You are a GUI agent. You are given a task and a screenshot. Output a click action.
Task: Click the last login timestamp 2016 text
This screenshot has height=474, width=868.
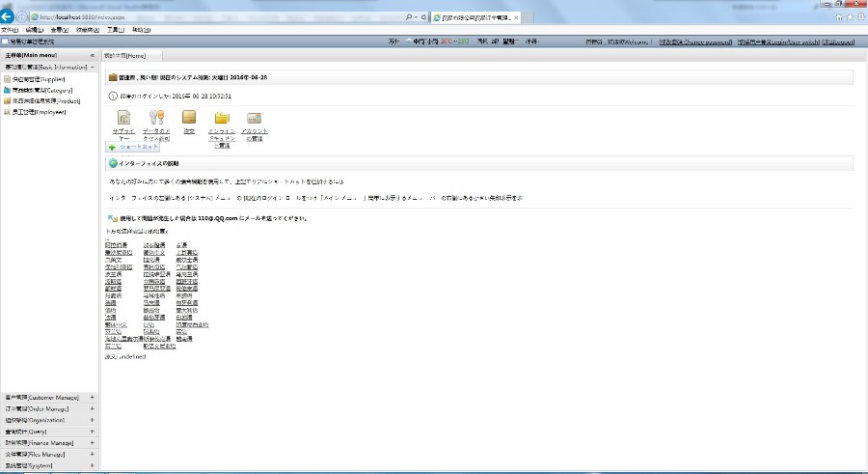tap(202, 96)
